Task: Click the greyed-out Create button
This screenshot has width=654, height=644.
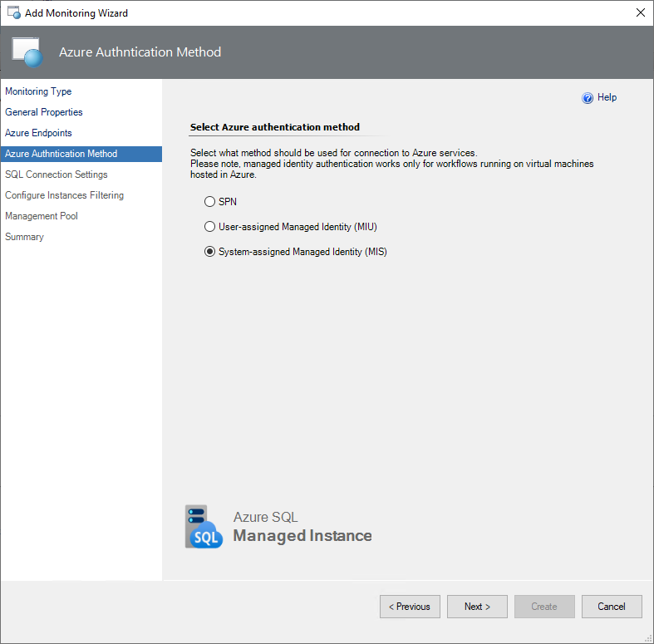Action: click(544, 607)
